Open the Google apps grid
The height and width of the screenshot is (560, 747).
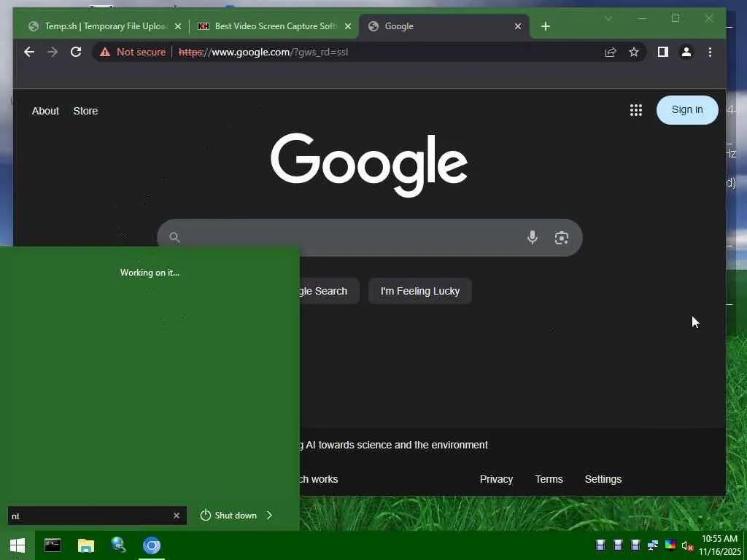635,111
